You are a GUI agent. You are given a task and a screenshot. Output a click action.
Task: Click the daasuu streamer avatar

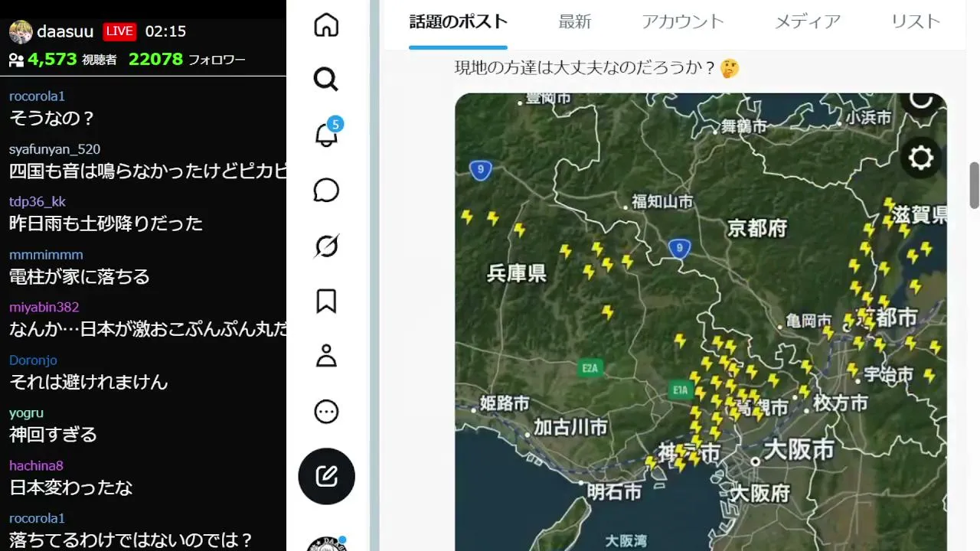tap(21, 31)
